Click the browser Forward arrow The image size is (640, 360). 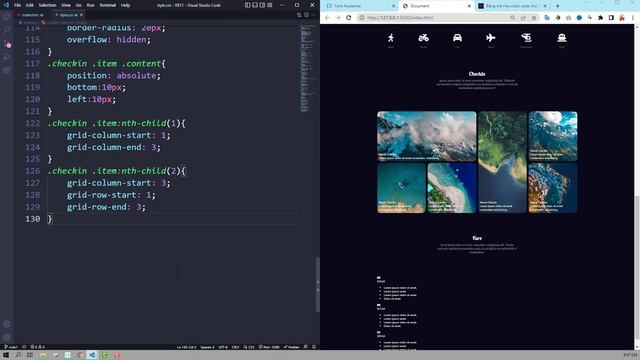(x=338, y=18)
